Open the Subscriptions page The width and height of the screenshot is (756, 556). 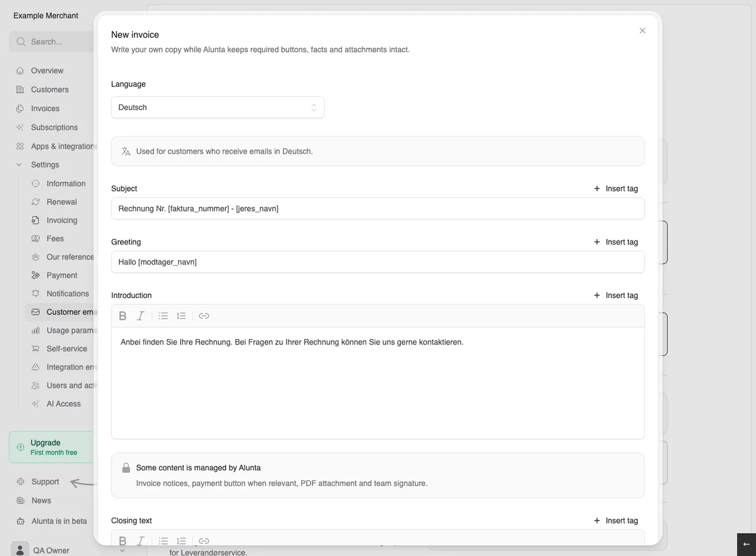click(53, 128)
